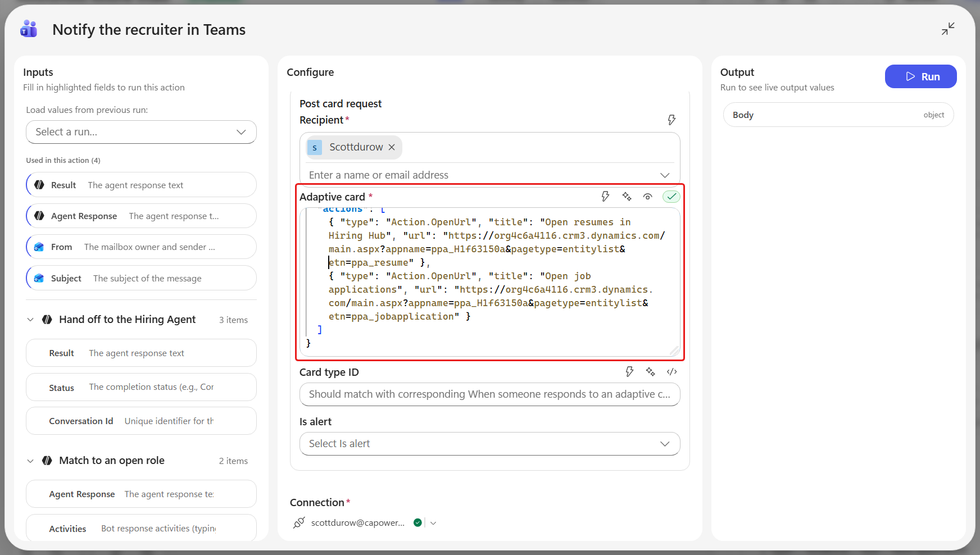Click the Match to an open role icon

tap(47, 461)
